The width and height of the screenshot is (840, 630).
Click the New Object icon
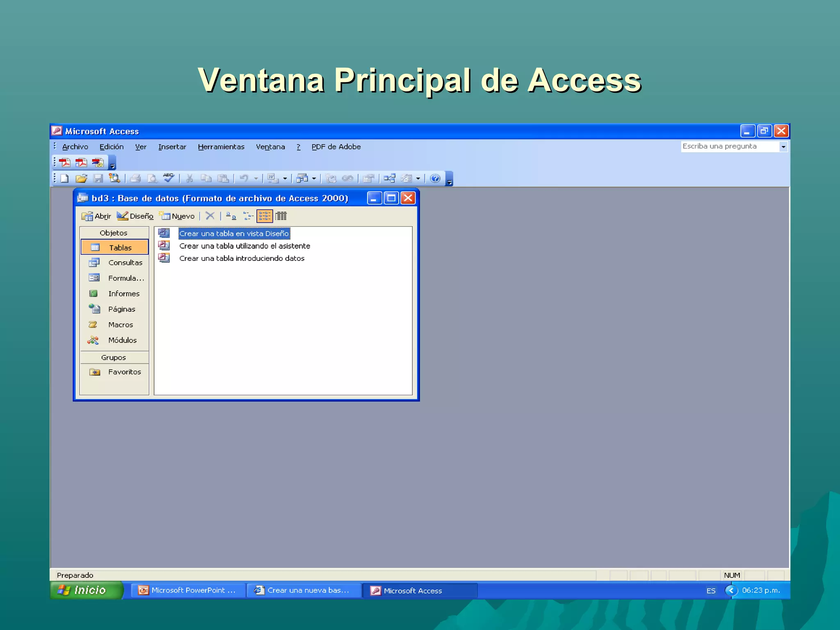coord(406,178)
